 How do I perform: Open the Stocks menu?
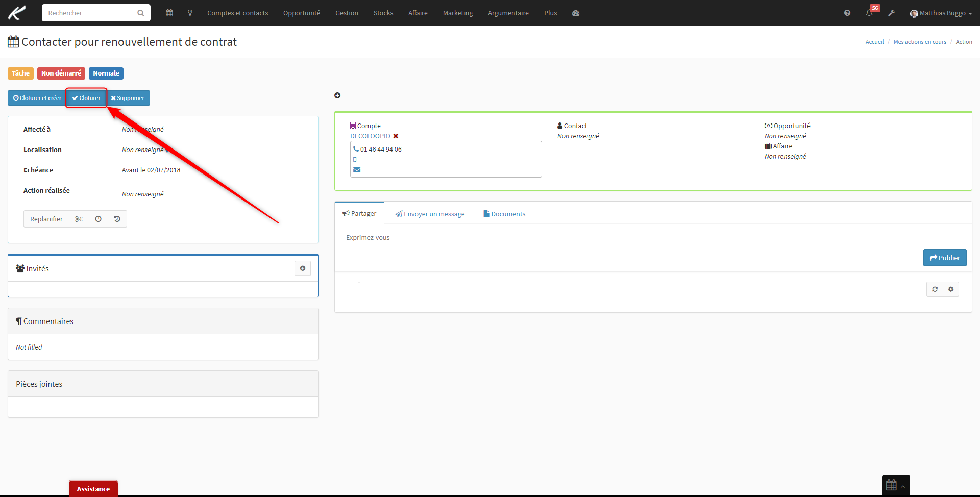pos(383,13)
